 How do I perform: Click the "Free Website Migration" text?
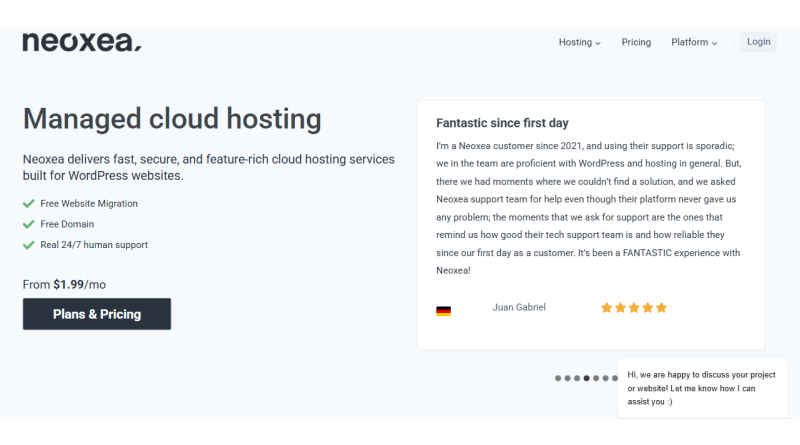(x=89, y=204)
